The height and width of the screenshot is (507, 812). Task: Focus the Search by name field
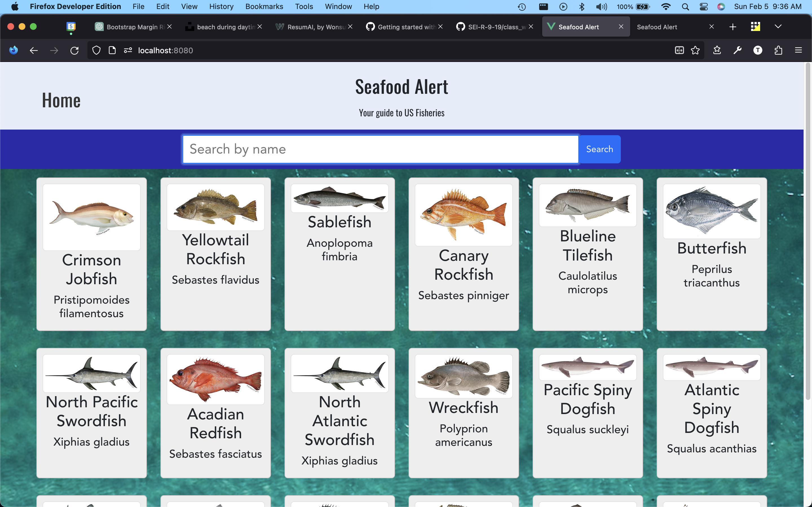click(x=380, y=149)
